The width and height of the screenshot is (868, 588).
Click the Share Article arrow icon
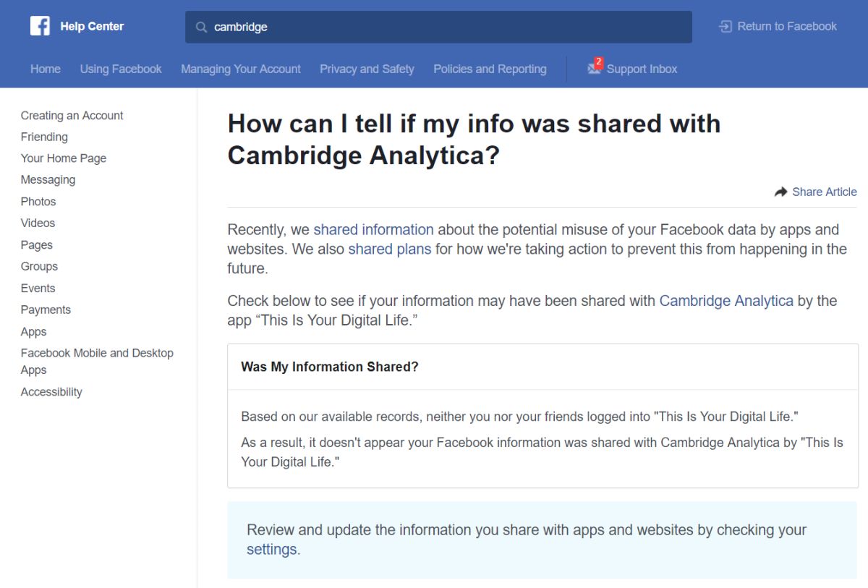[780, 192]
